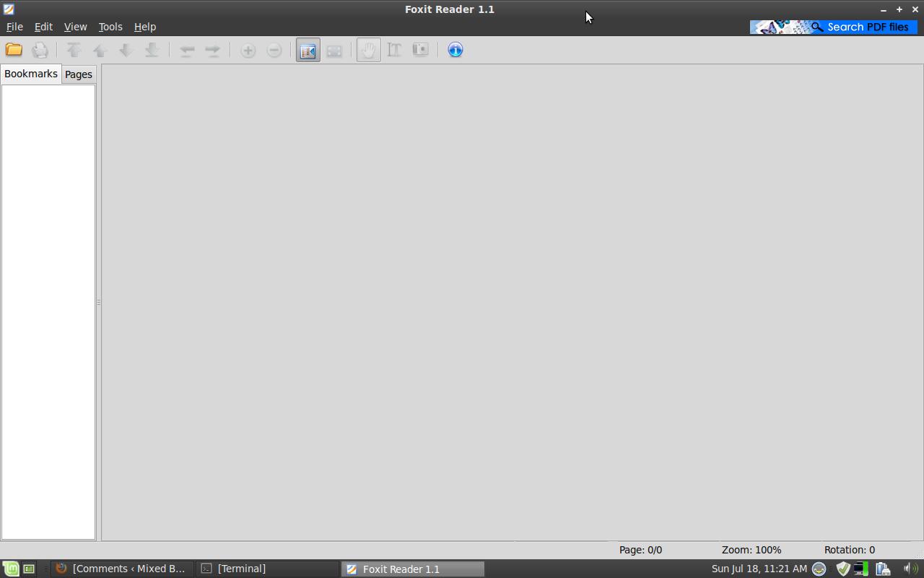
Task: Click the Page: 0/0 status text
Action: pos(640,550)
